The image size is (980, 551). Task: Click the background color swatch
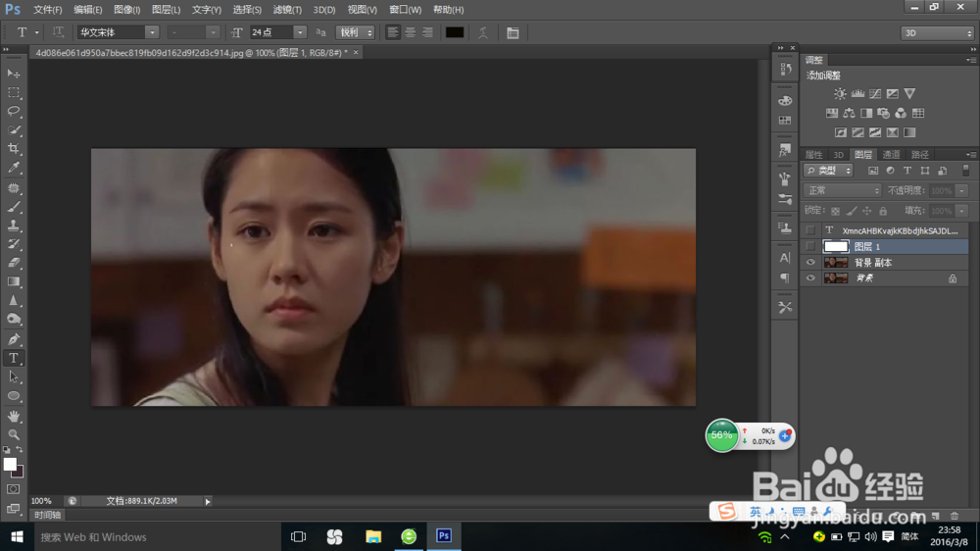(20, 473)
